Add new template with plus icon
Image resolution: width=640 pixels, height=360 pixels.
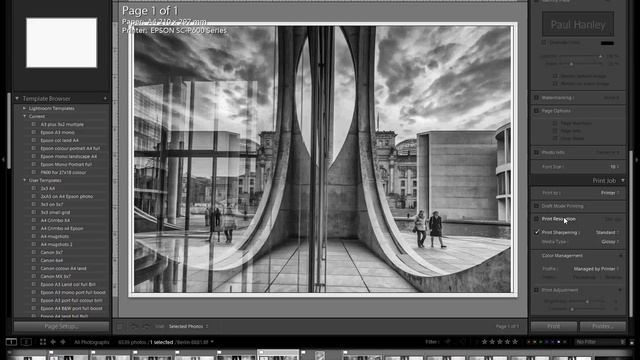[105, 98]
